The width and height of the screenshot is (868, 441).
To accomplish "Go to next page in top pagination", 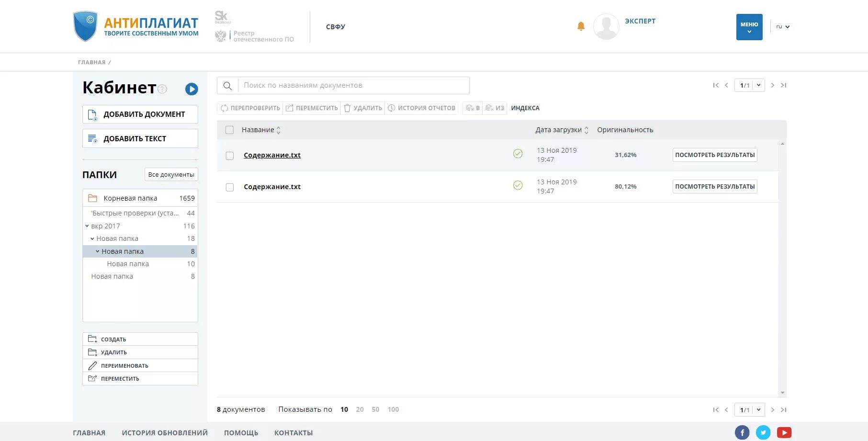I will click(x=772, y=85).
